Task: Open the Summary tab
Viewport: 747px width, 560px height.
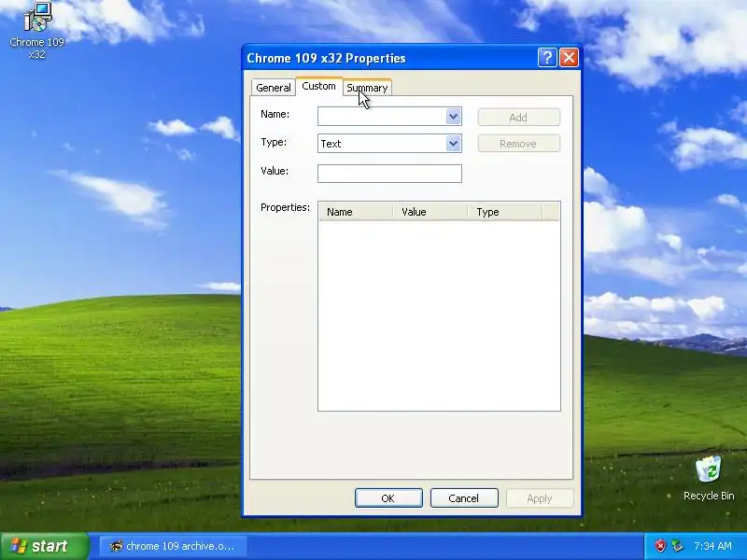Action: point(367,88)
